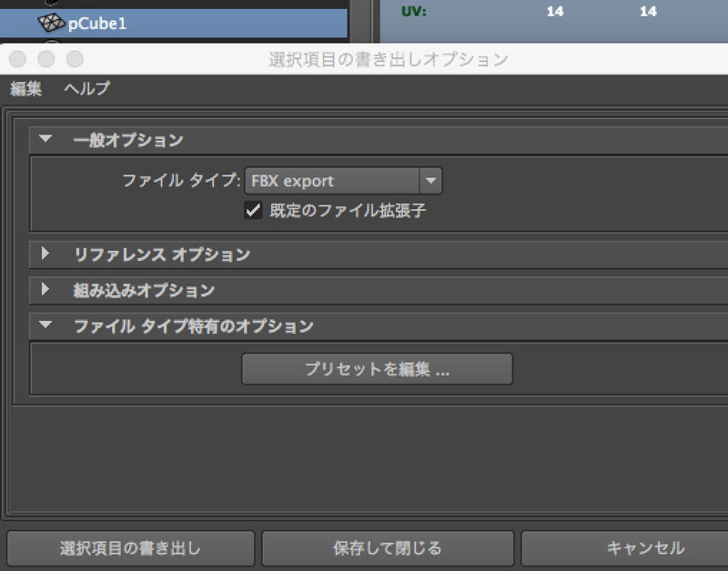This screenshot has width=728, height=571.
Task: Click dialog title 選択項目の書き出しオプション
Action: [389, 59]
